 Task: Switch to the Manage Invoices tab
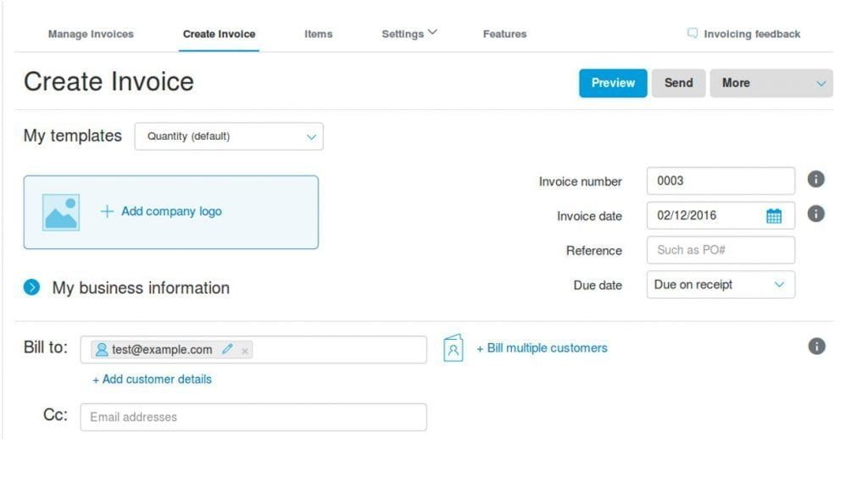pyautogui.click(x=91, y=34)
